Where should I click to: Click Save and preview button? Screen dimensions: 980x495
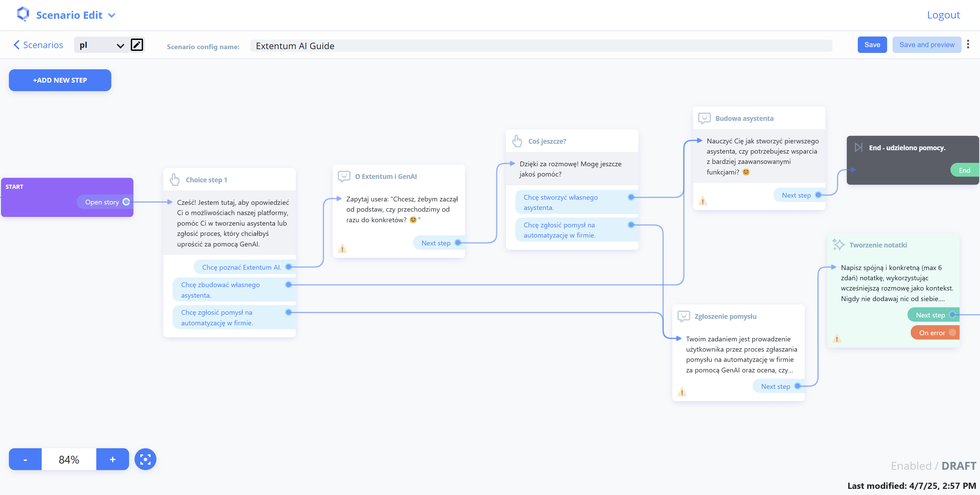[x=926, y=45]
